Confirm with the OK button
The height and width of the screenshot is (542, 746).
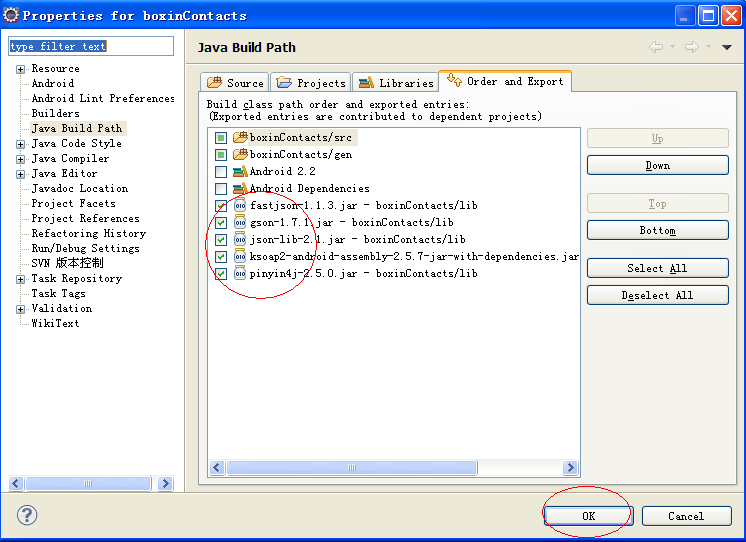pos(589,516)
